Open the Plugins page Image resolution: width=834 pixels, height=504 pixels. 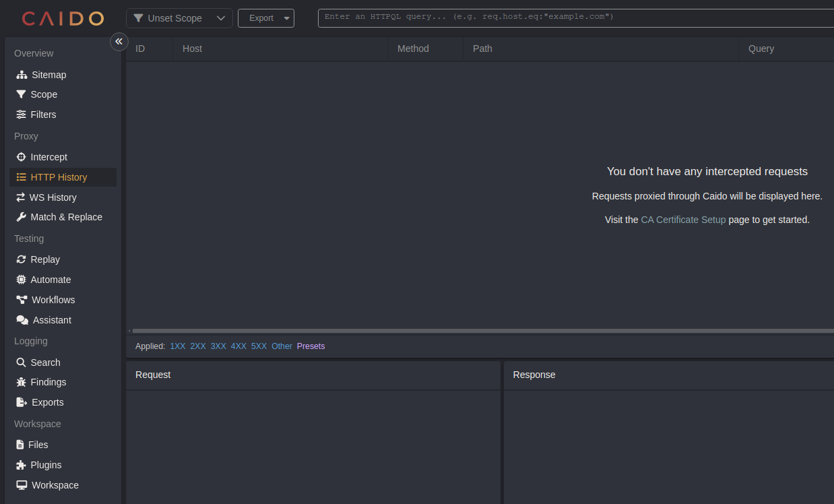click(63, 465)
